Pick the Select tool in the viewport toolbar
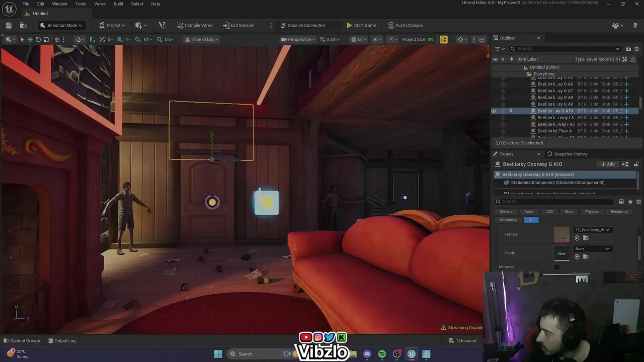Screen dimensions: 644x362 click(22, 39)
